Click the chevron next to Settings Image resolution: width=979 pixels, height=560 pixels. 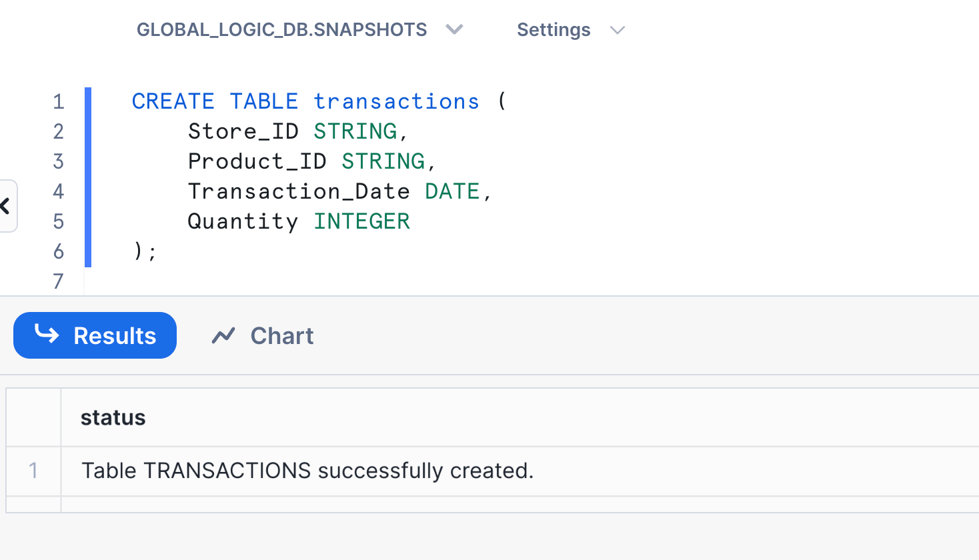618,30
